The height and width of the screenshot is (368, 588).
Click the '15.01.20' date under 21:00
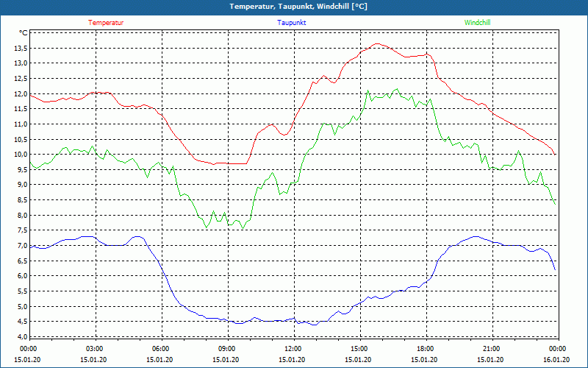click(x=491, y=360)
